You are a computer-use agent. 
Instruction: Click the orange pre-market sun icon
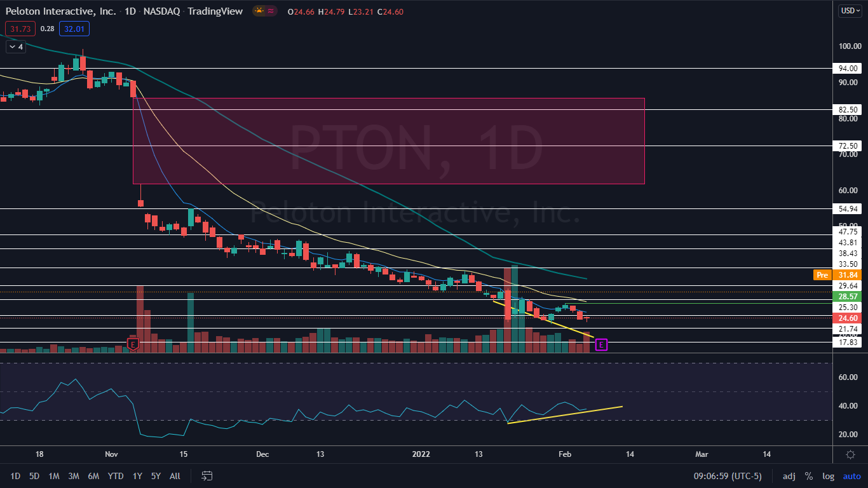click(x=259, y=11)
